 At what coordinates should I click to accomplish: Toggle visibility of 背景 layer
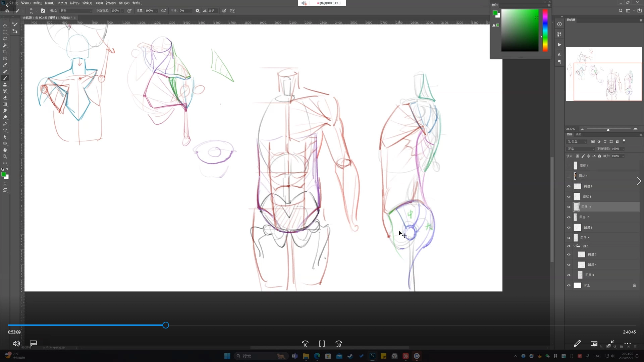tap(569, 286)
